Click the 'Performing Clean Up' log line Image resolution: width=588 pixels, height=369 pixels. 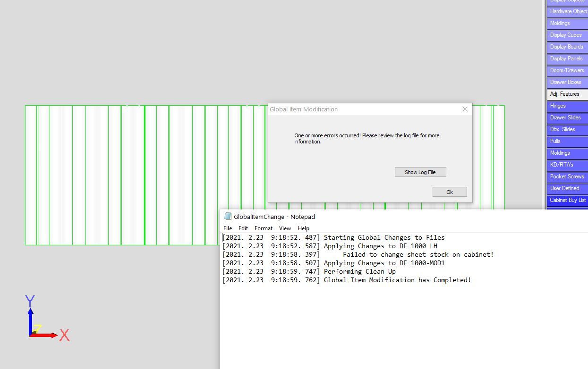pyautogui.click(x=309, y=272)
